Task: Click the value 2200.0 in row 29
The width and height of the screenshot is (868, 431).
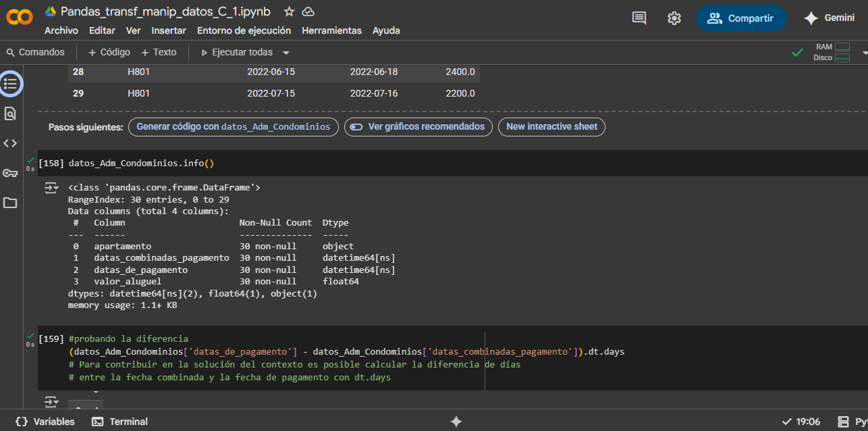Action: click(460, 93)
